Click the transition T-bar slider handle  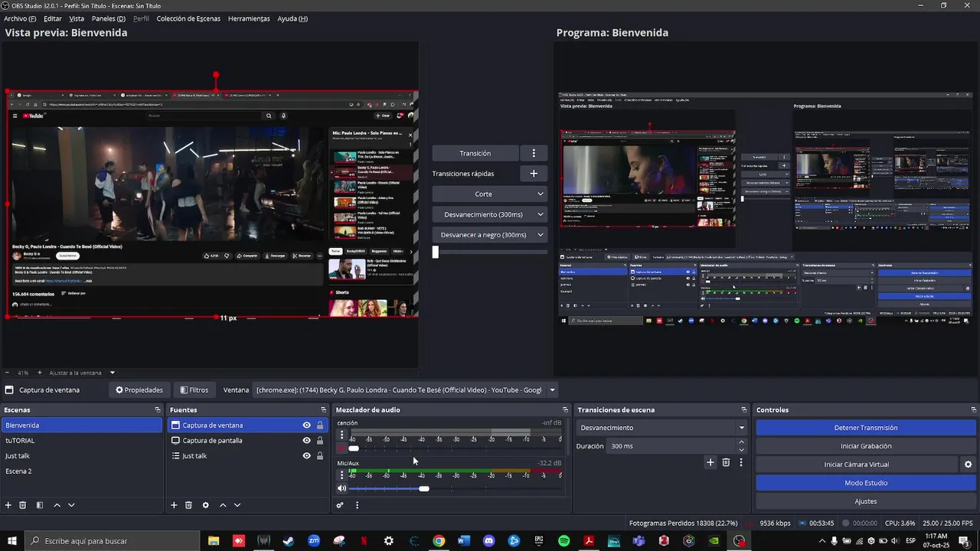[436, 252]
